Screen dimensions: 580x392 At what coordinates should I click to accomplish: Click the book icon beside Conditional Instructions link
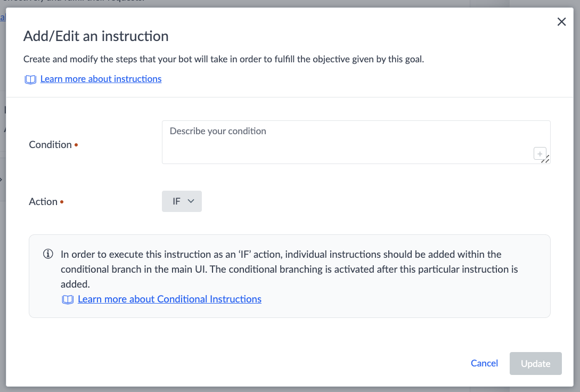click(68, 299)
